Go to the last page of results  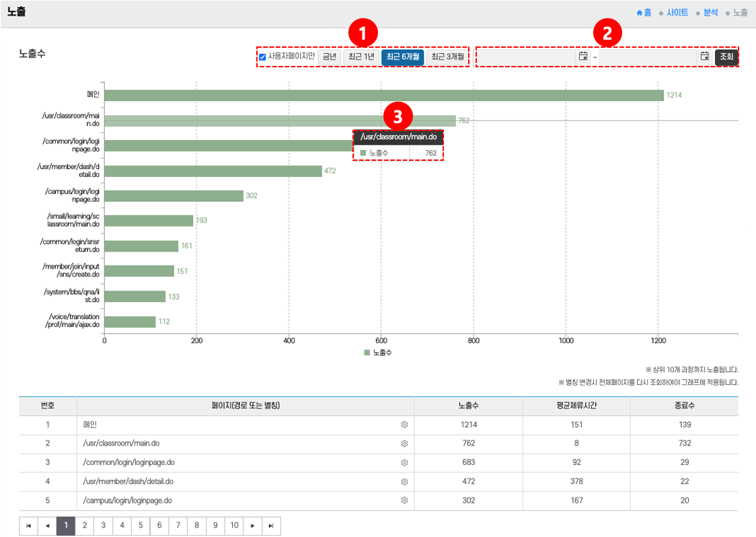[270, 526]
